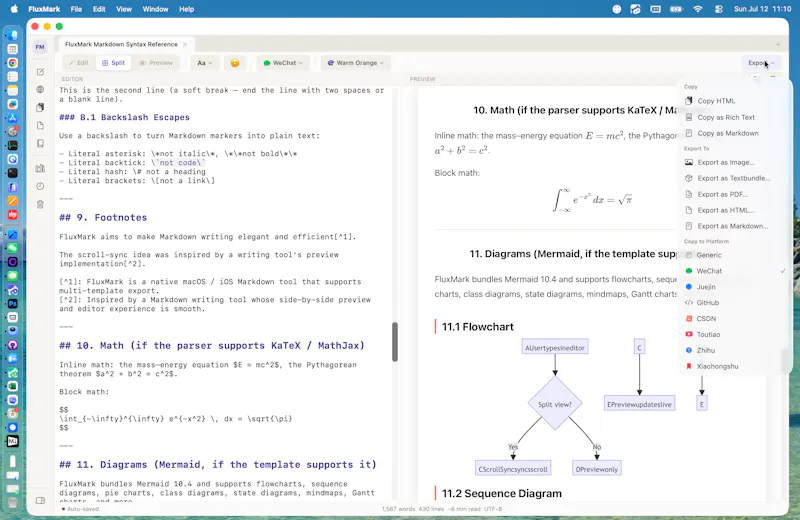
Task: Open the Edit menu in menu bar
Action: click(99, 9)
